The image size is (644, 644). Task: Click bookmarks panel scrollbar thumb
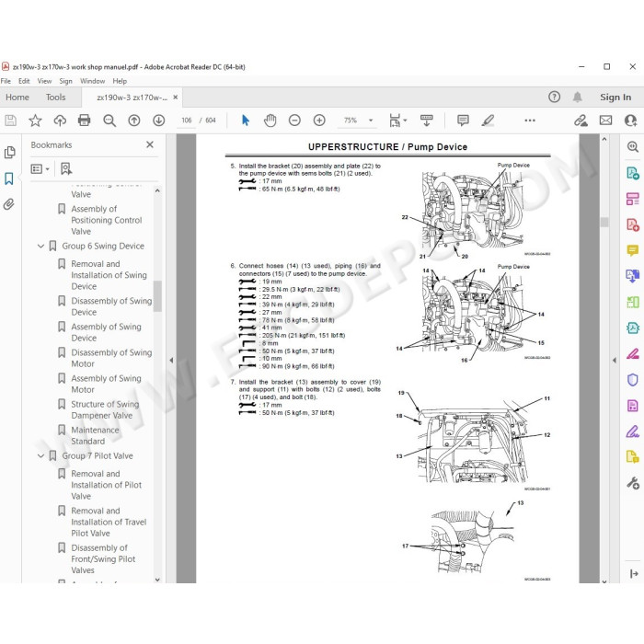click(x=157, y=296)
